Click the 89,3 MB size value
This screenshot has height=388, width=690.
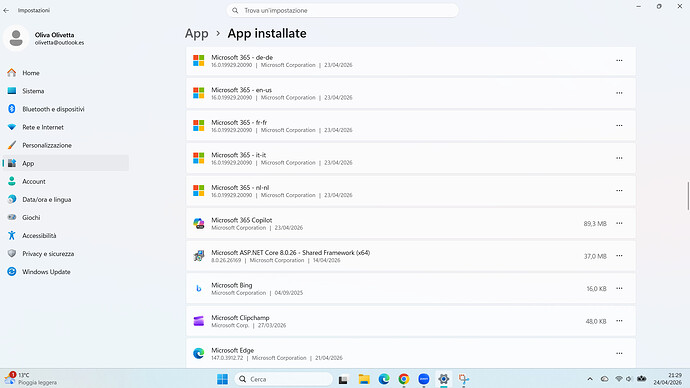click(x=595, y=223)
